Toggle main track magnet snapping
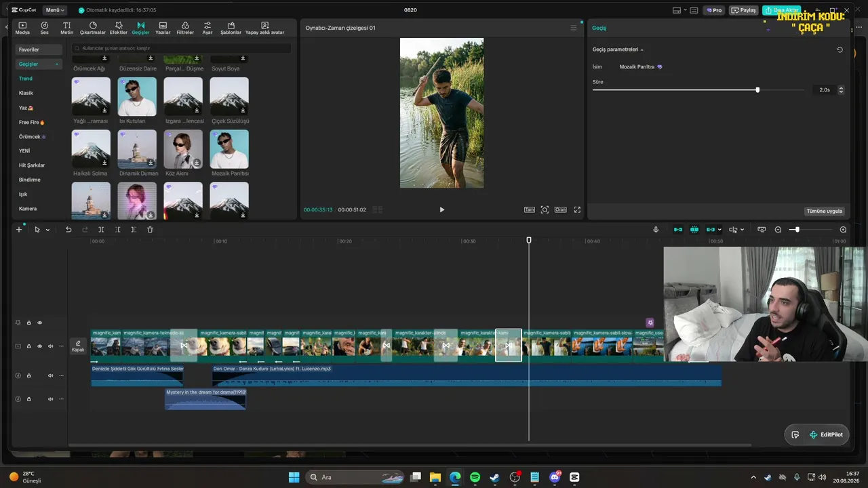This screenshot has height=488, width=868. 678,230
